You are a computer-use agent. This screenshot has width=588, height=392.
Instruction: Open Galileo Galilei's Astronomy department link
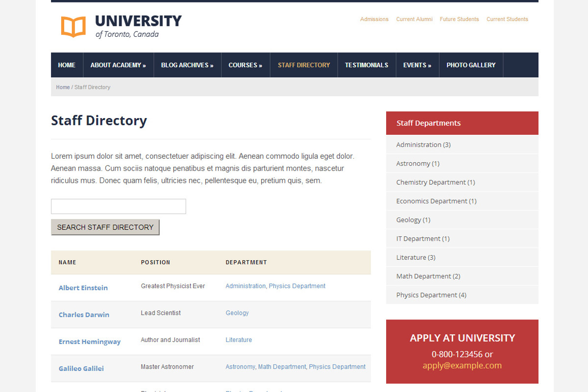coord(240,367)
